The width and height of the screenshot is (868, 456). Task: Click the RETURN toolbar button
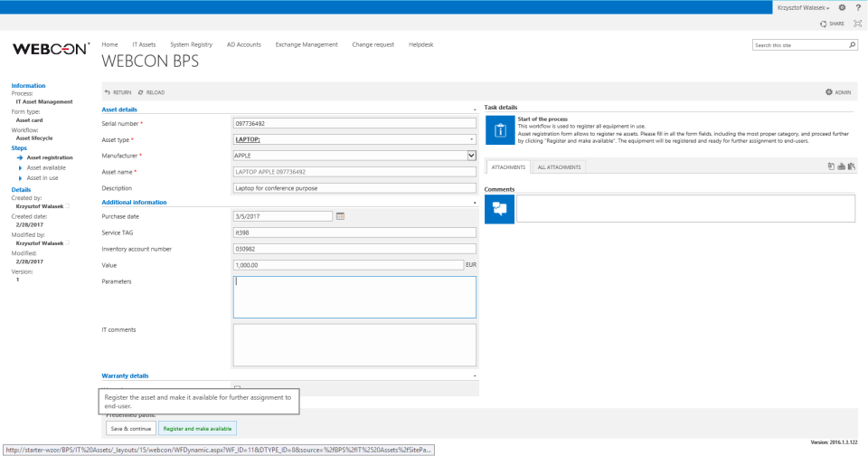click(118, 92)
